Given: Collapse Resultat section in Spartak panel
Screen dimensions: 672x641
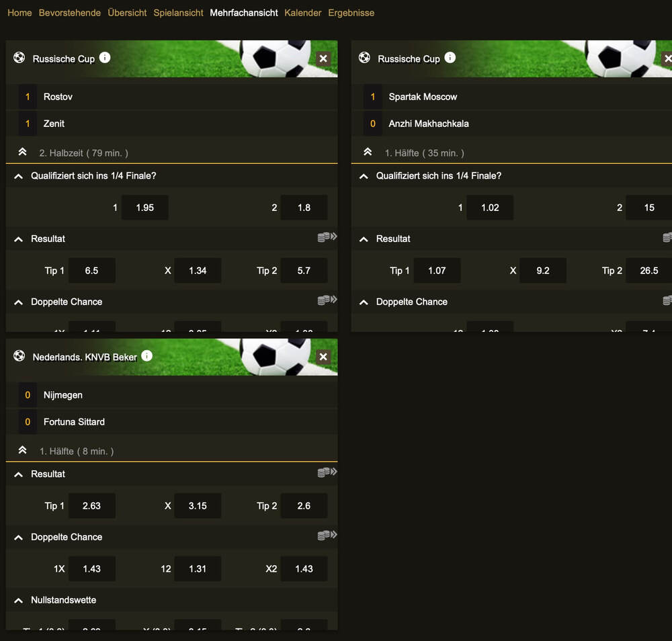Looking at the screenshot, I should 364,239.
